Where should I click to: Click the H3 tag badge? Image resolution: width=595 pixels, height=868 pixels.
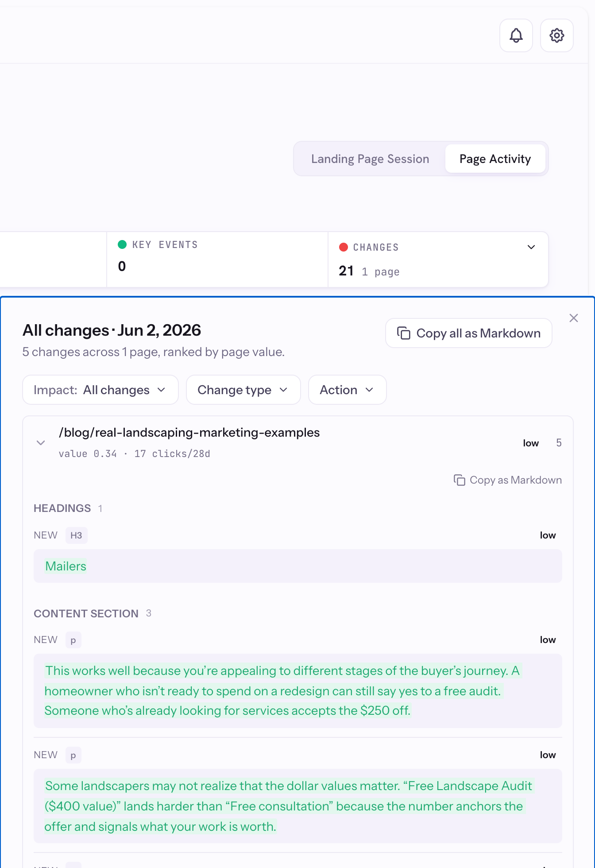tap(77, 535)
